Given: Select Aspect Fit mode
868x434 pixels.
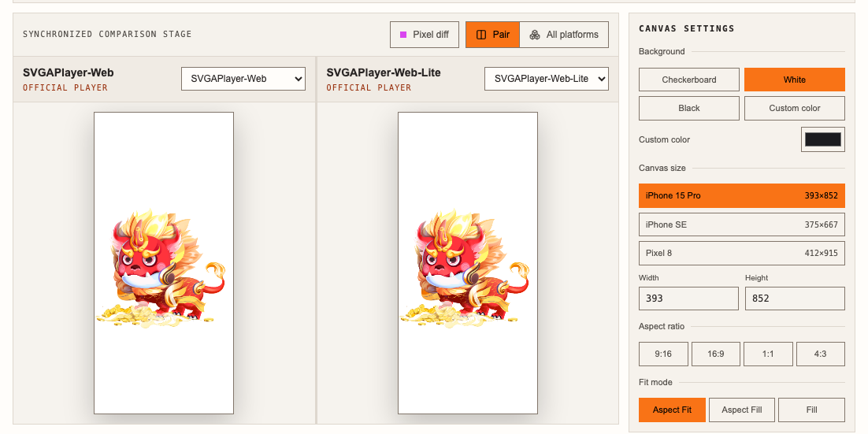Looking at the screenshot, I should [x=672, y=410].
